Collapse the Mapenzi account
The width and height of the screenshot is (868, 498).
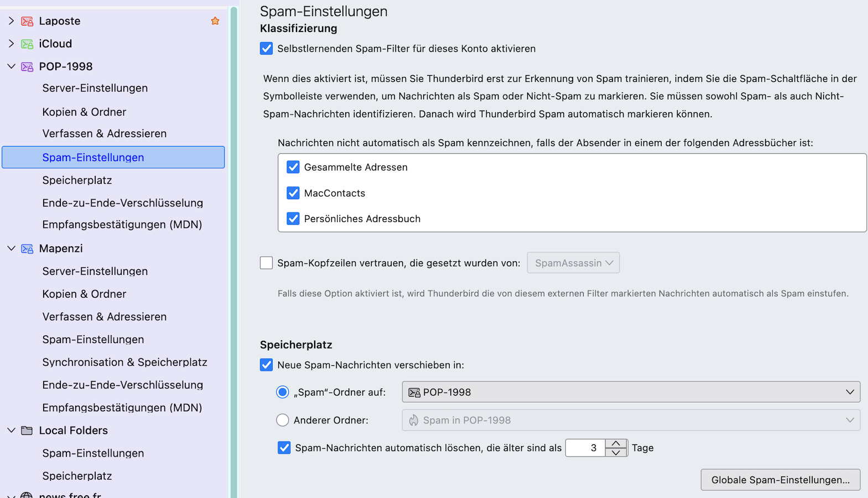pos(11,248)
